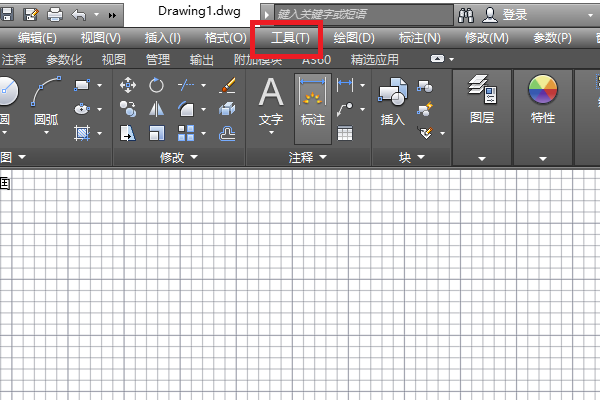Click the Text (文字) annotation tool
This screenshot has height=400, width=600.
(x=271, y=102)
